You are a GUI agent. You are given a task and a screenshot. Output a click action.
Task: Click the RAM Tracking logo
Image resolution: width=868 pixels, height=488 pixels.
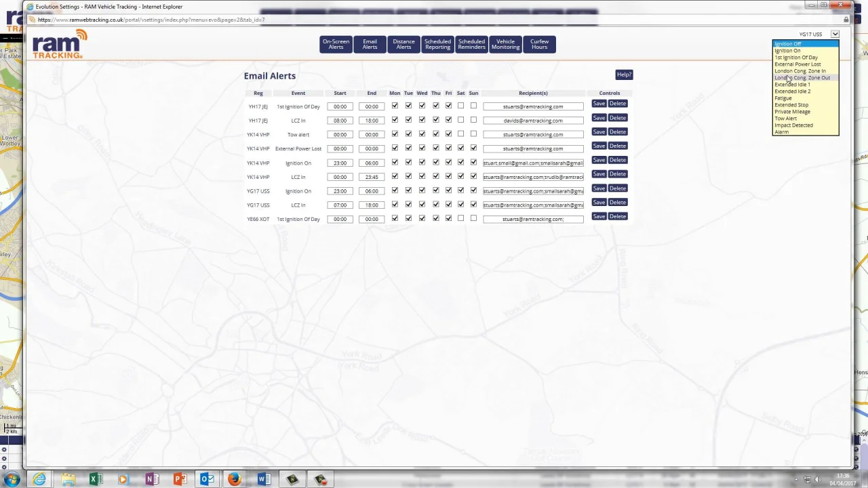(60, 45)
